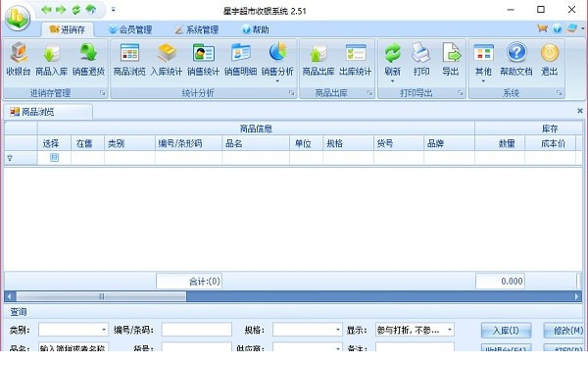Open 销售统计 sales statistics

point(203,59)
